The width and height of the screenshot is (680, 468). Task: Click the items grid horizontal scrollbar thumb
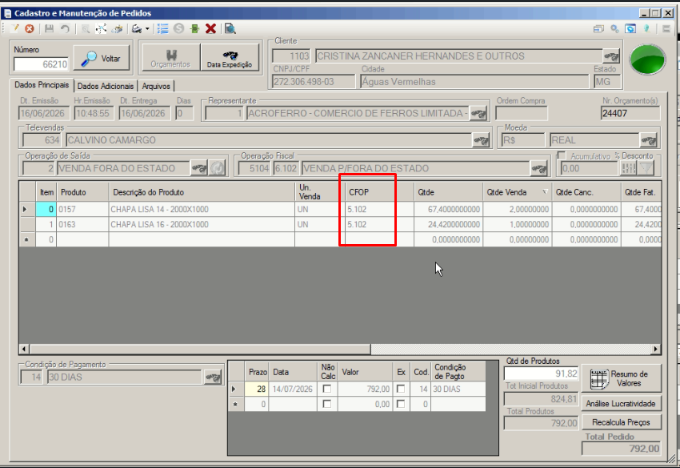click(x=200, y=349)
